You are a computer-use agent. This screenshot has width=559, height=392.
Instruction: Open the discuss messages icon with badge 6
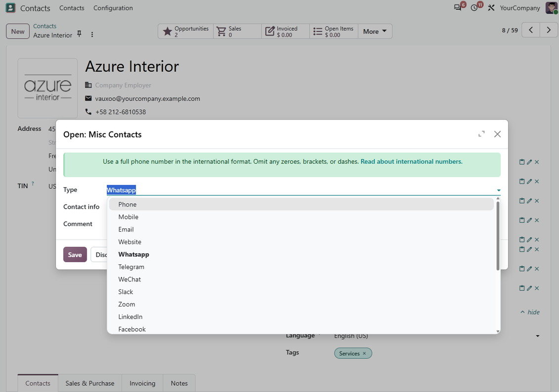pos(458,7)
